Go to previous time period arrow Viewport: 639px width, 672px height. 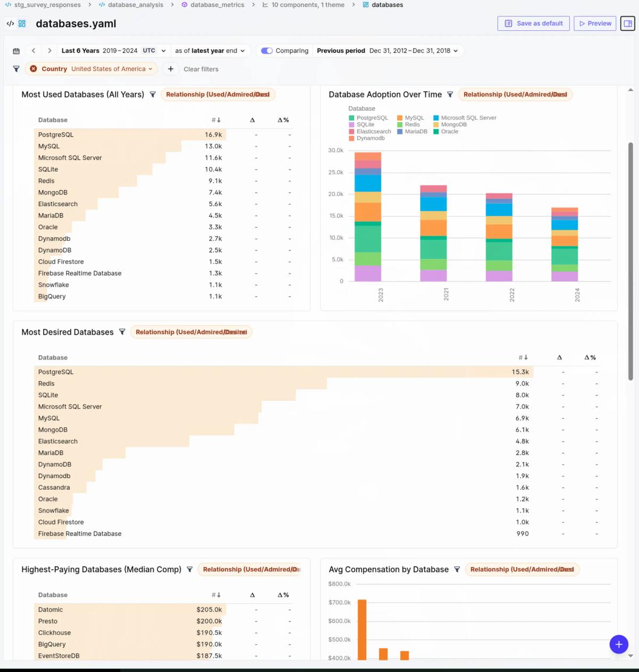(34, 51)
